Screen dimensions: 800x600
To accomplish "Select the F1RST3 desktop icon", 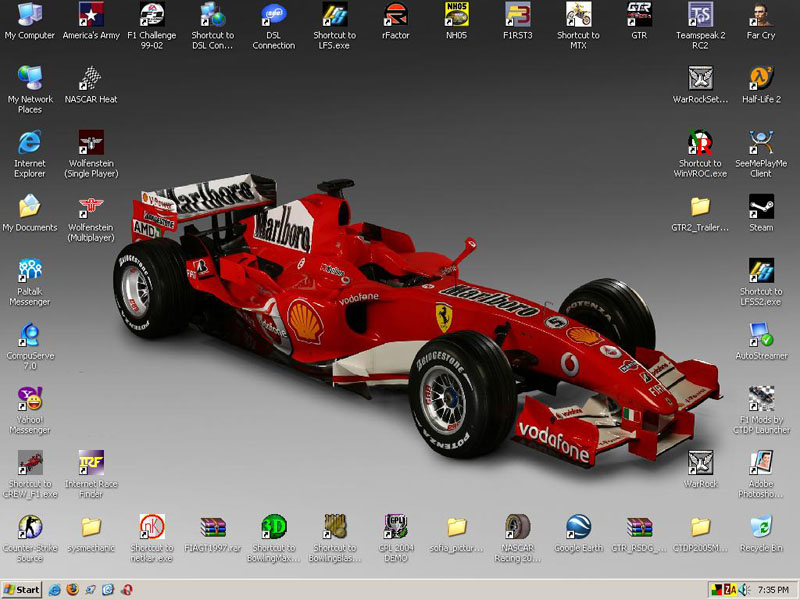I will (517, 20).
